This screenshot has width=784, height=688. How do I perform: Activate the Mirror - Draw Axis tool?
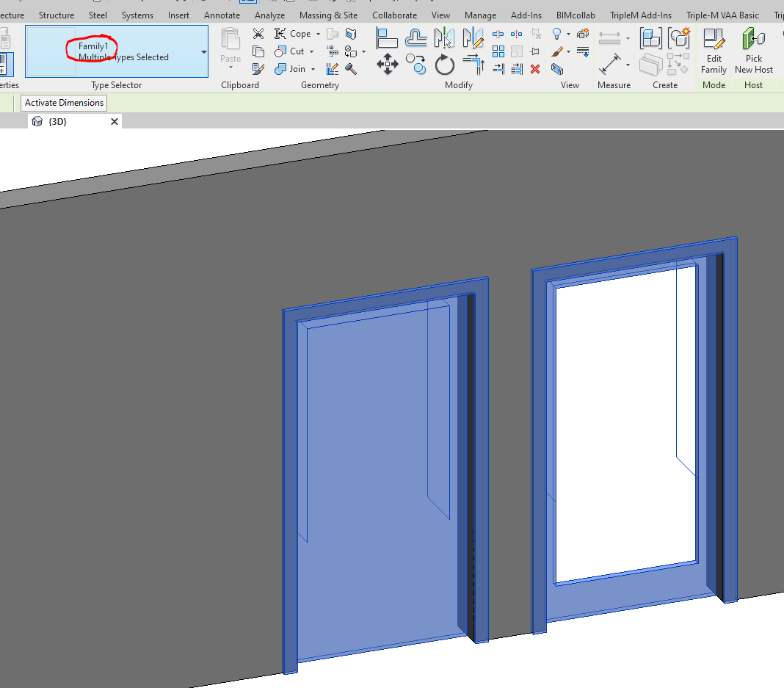point(473,37)
